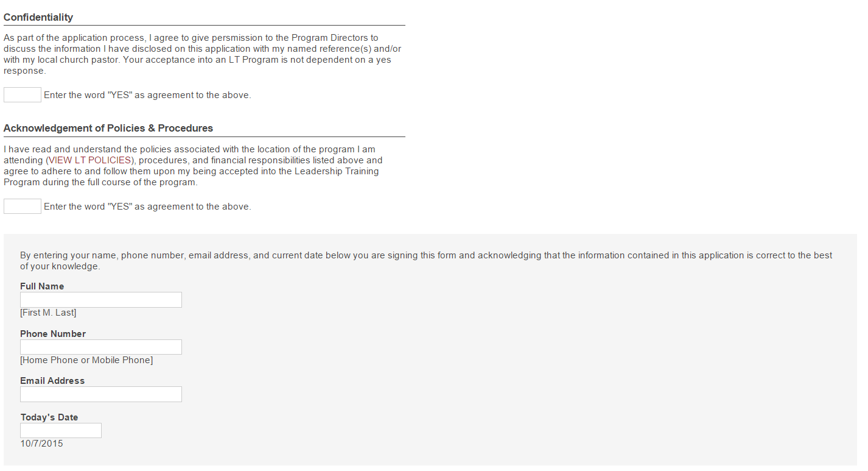868x471 pixels.
Task: Click the YES instruction text under Acknowledgement of Policies
Action: (147, 207)
